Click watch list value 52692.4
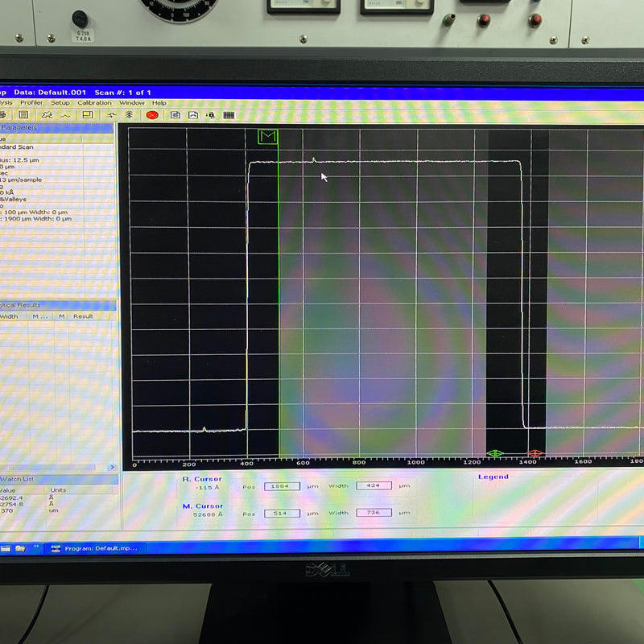644x644 pixels. coord(11,497)
